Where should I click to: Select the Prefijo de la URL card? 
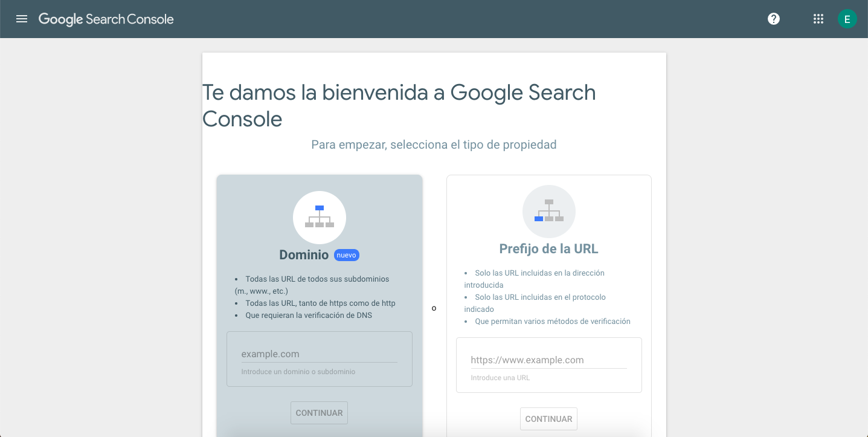[x=548, y=284]
